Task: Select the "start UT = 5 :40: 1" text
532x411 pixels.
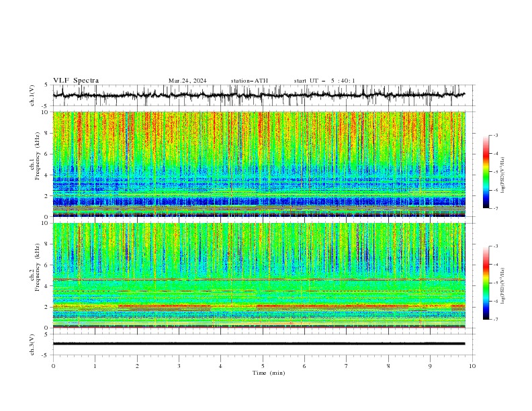Action: (324, 81)
